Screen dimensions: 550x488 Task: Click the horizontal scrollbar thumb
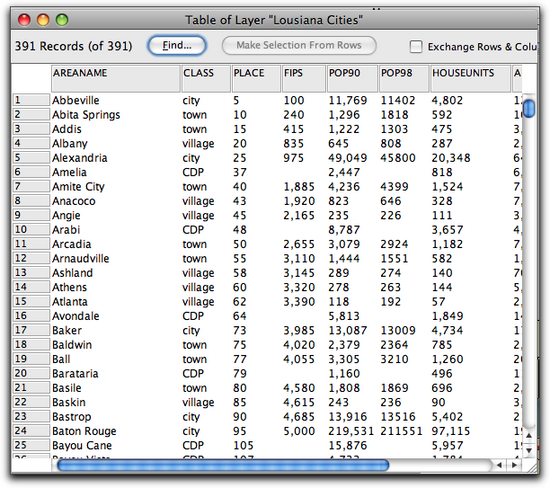tap(223, 465)
